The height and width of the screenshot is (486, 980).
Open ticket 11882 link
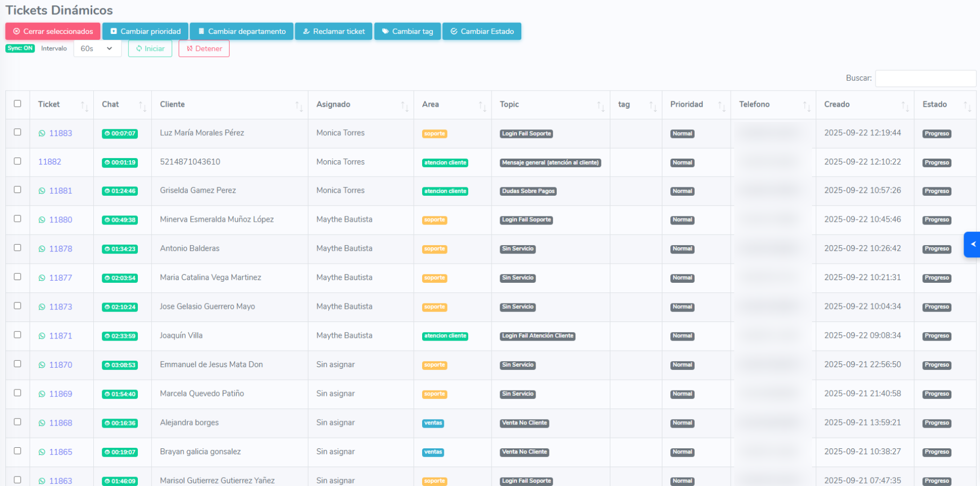click(49, 162)
